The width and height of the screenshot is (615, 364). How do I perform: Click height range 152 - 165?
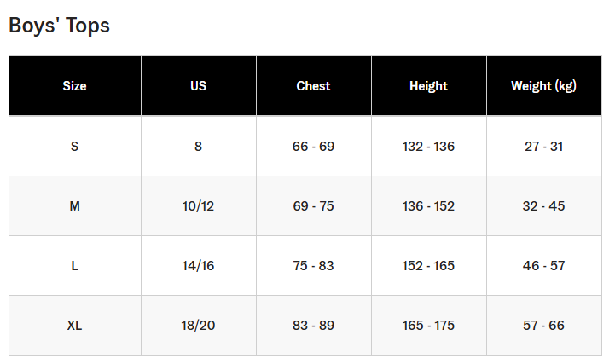(429, 266)
